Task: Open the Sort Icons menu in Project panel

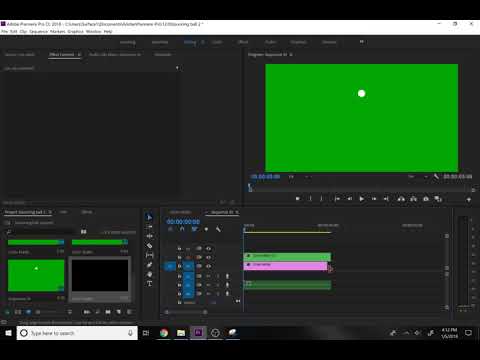Action: click(x=70, y=312)
